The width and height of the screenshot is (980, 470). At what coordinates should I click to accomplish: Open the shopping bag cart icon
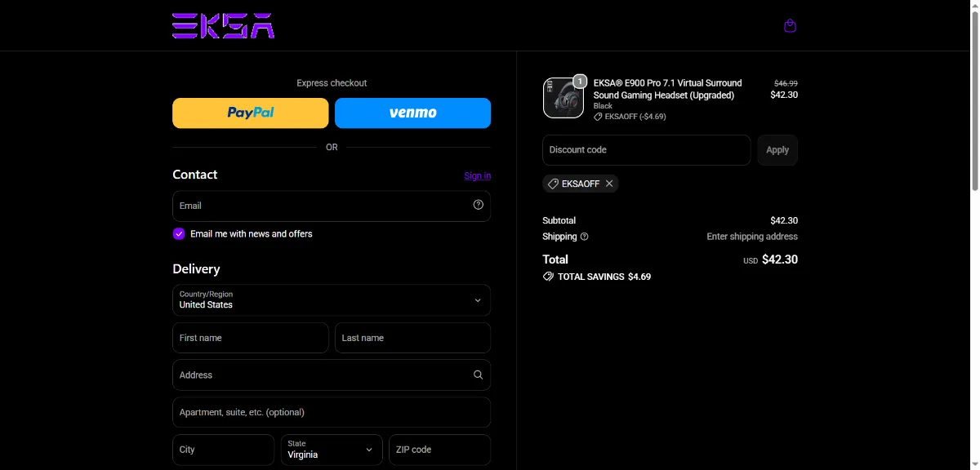tap(790, 26)
